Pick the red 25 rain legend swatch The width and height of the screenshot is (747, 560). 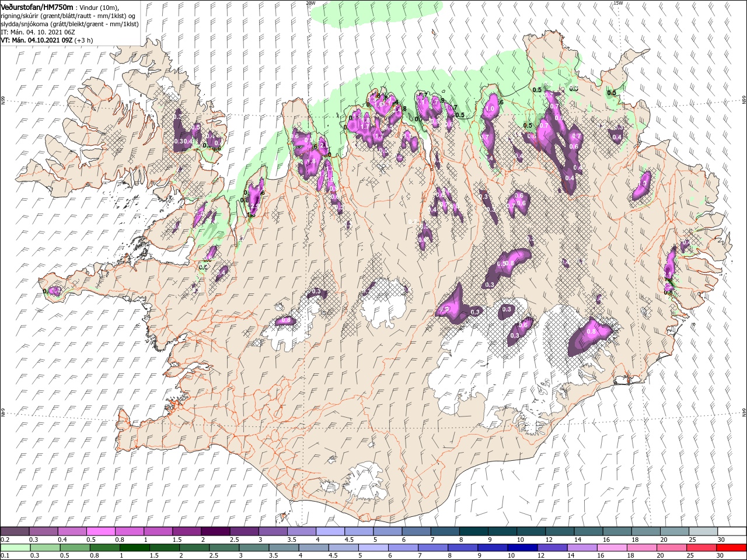[x=702, y=548]
